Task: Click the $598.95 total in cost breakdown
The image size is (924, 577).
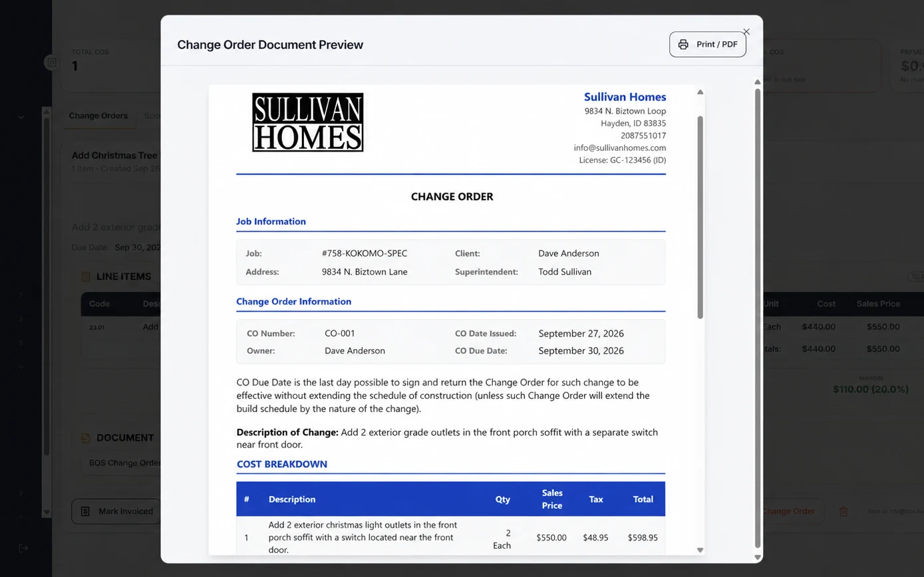Action: click(x=643, y=537)
